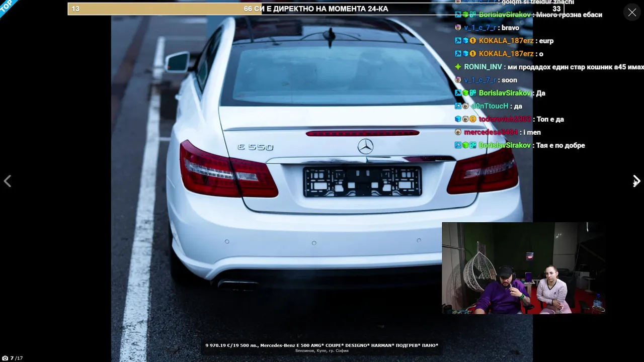Click the streamer webcam overlay
The image size is (644, 362).
point(523,268)
